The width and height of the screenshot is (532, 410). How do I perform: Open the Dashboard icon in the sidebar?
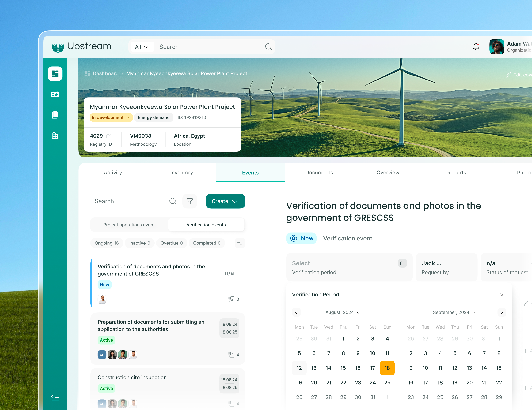[55, 74]
